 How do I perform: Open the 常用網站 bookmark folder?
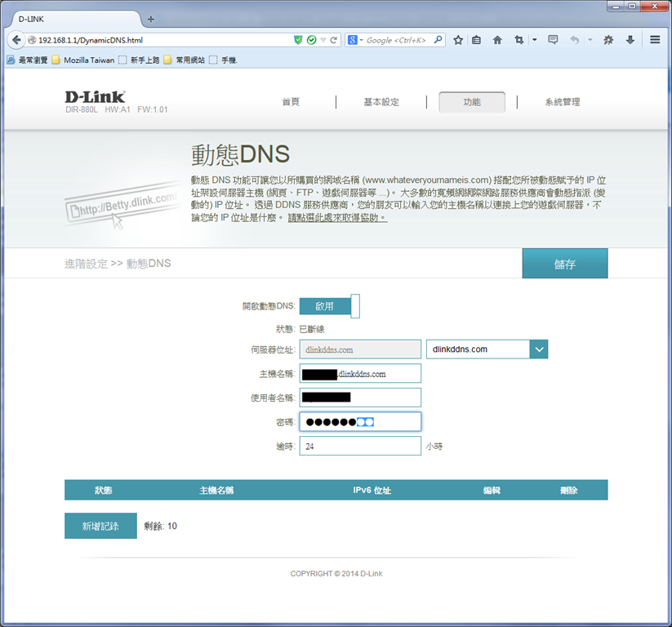tap(185, 60)
